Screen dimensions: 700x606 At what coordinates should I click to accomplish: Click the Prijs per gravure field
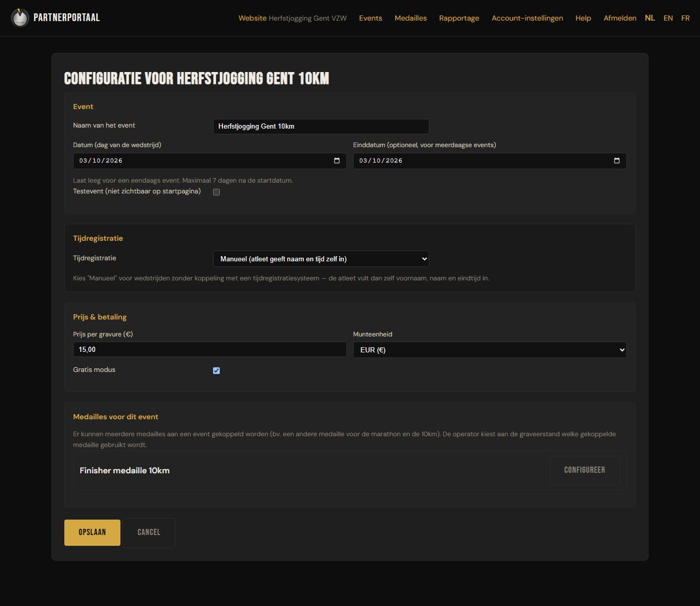(x=210, y=349)
